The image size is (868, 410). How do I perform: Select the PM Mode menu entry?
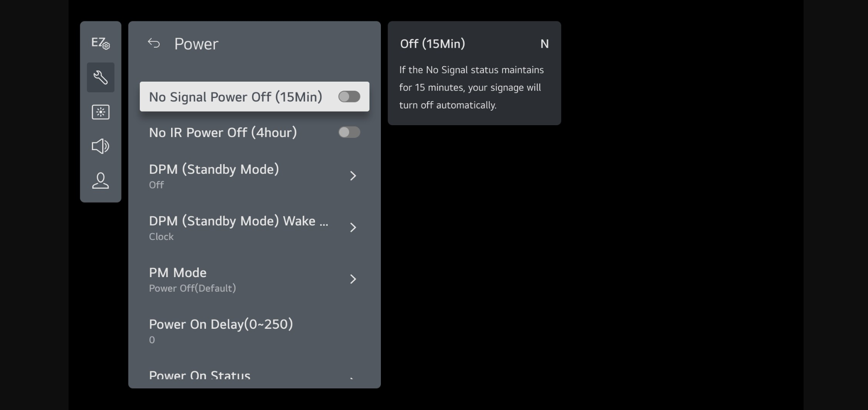coord(178,273)
